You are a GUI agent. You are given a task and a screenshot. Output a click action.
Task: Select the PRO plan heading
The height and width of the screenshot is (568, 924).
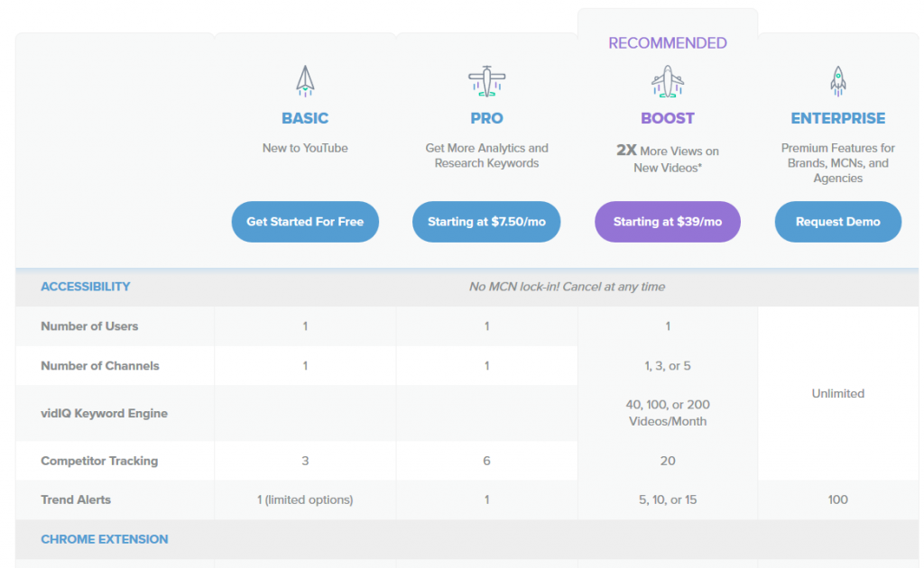pyautogui.click(x=486, y=118)
